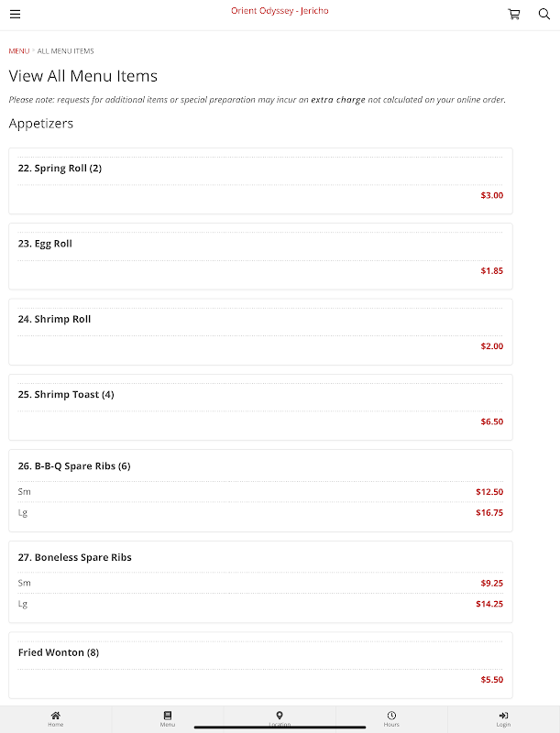
Task: Tap the Location pin icon
Action: pyautogui.click(x=280, y=716)
